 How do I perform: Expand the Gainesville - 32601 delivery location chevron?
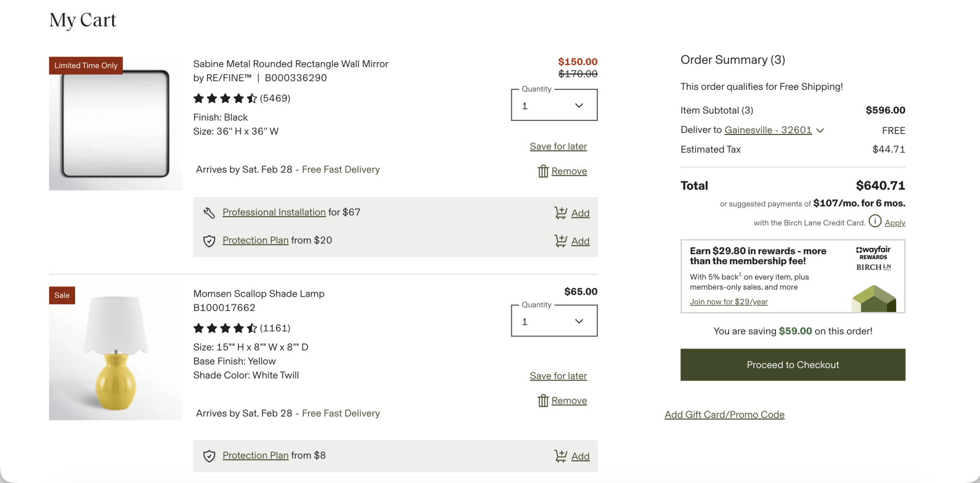pyautogui.click(x=820, y=131)
